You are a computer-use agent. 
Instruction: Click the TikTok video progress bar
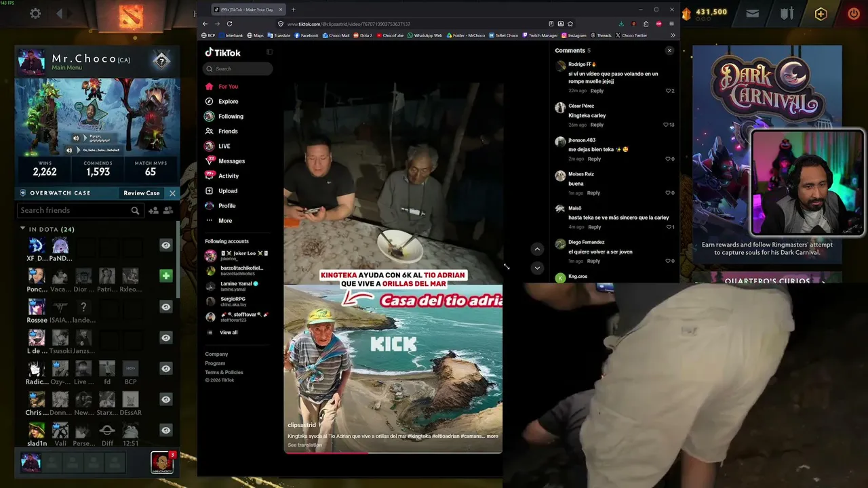click(x=393, y=452)
